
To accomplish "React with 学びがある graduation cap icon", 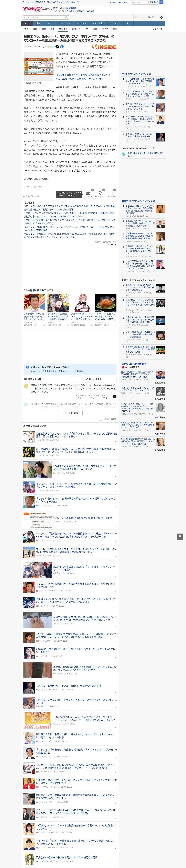I will click(x=89, y=193).
